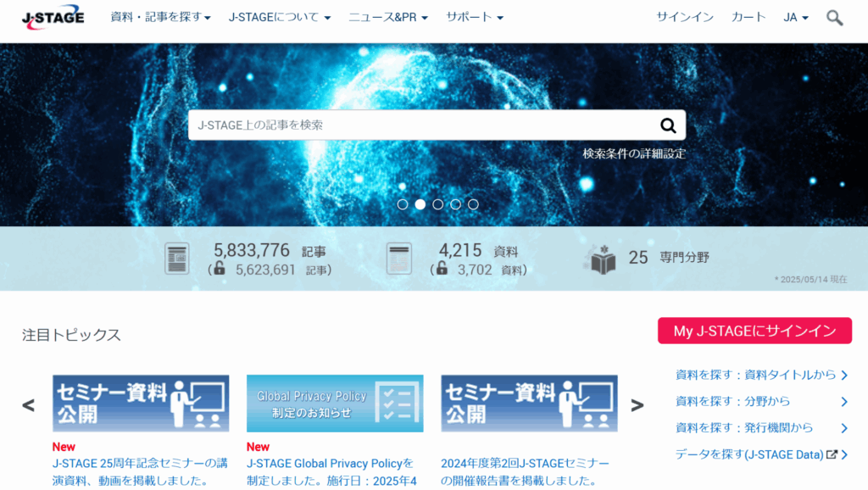
Task: Open J-STAGE 25周年記念セミナー article link
Action: [x=140, y=471]
